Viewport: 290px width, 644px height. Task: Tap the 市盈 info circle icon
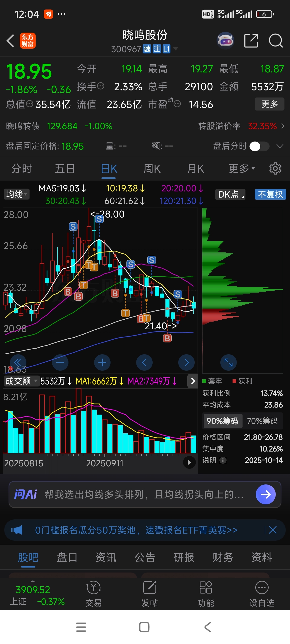177,104
